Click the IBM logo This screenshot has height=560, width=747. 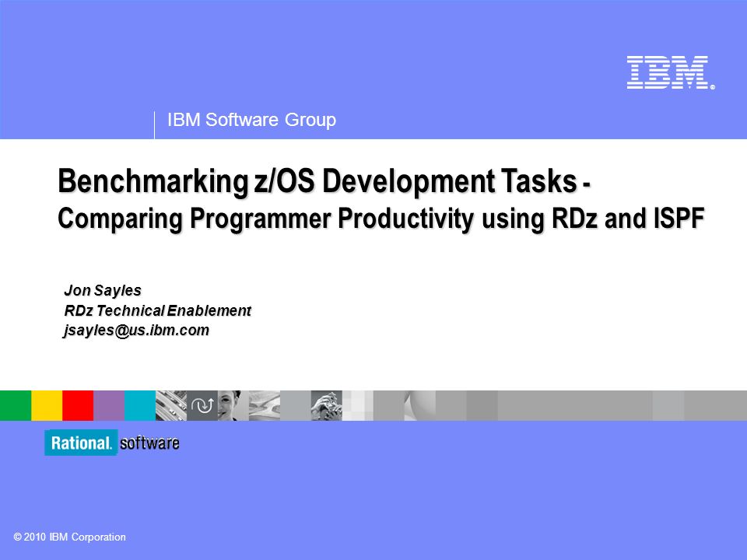pos(670,72)
